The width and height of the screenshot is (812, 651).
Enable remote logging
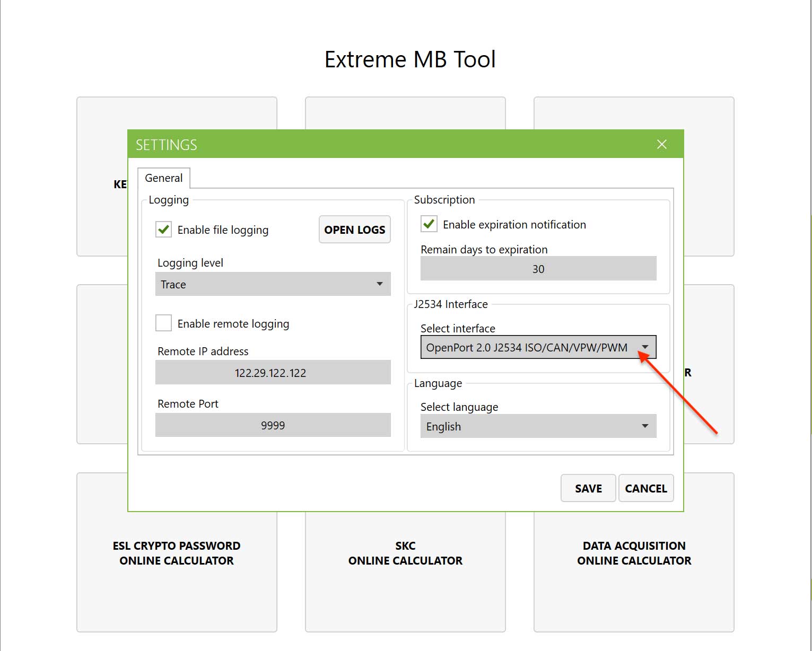click(163, 323)
